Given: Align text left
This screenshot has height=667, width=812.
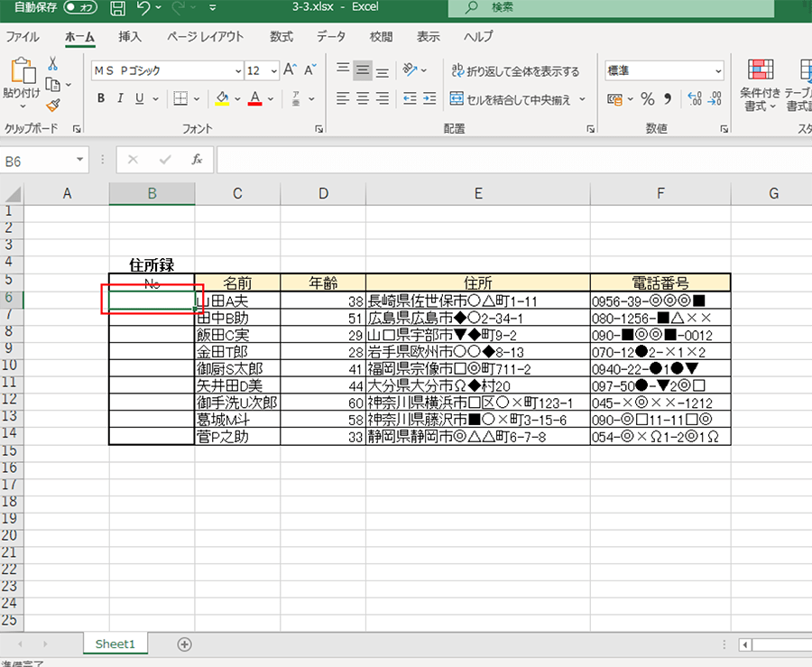Looking at the screenshot, I should [343, 98].
